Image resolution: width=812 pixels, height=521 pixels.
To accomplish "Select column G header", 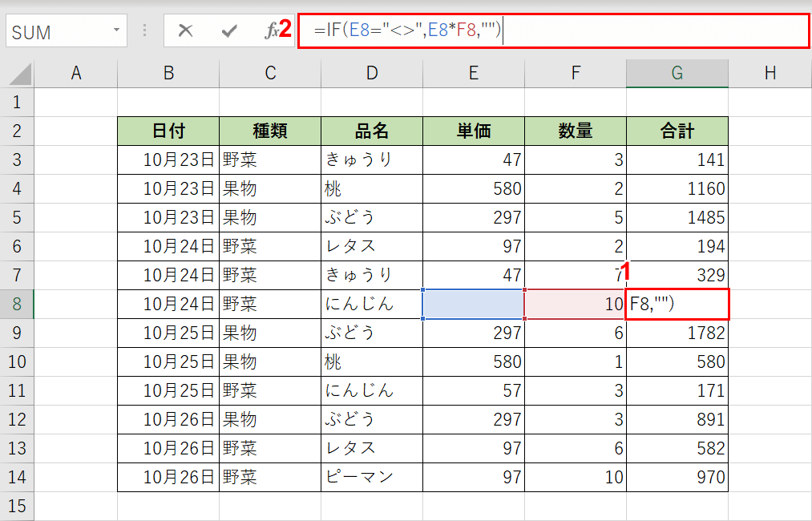I will [x=677, y=72].
